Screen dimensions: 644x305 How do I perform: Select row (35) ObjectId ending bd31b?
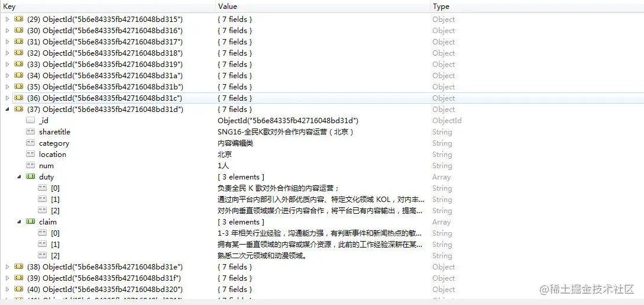(x=105, y=86)
